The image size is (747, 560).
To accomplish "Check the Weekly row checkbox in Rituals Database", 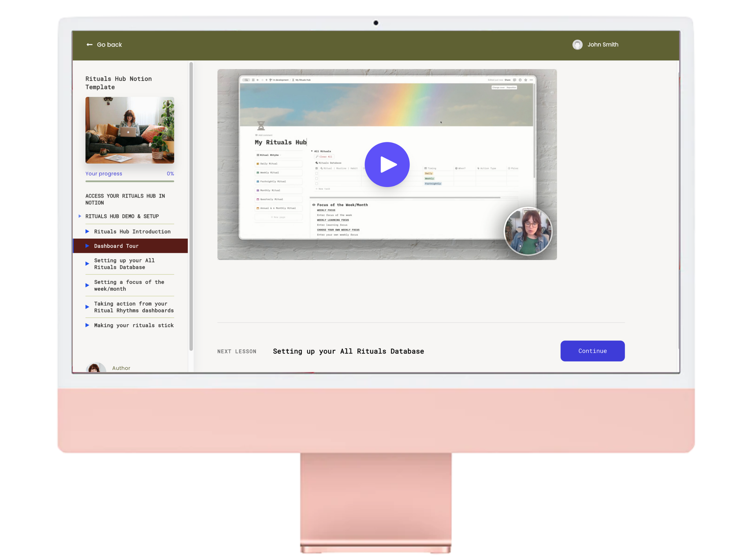I will [317, 179].
